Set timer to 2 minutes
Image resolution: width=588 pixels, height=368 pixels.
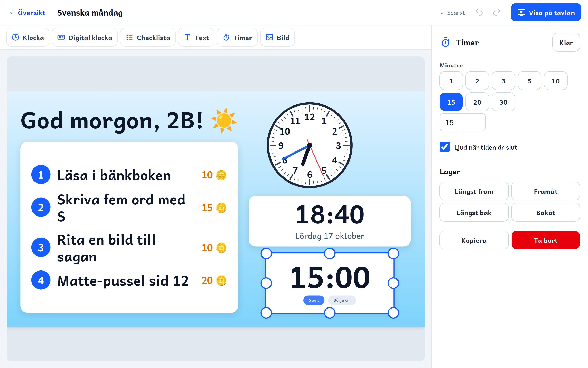[477, 81]
